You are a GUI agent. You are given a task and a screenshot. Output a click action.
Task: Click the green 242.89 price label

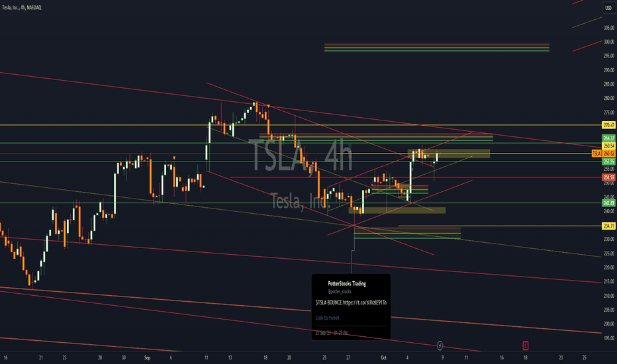[609, 203]
